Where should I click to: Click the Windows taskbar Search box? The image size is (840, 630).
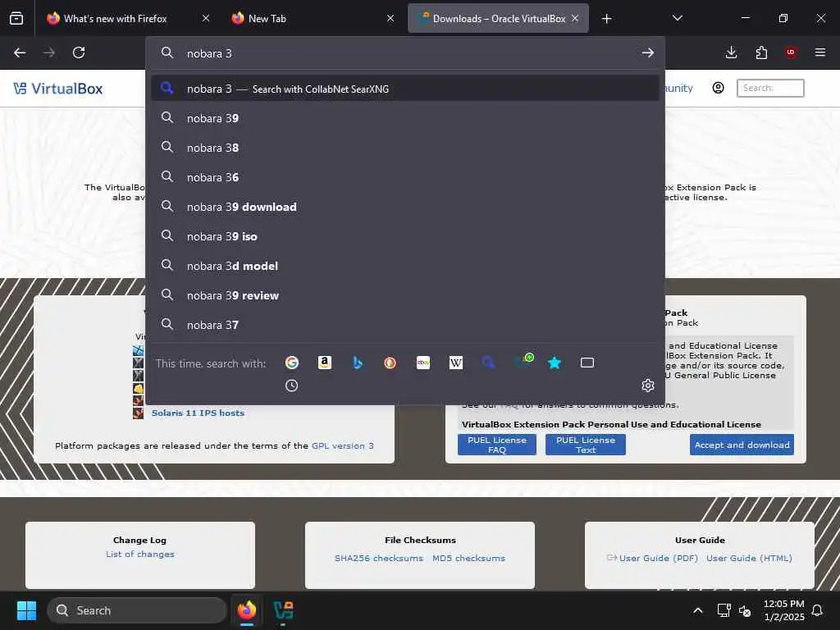[x=137, y=610]
